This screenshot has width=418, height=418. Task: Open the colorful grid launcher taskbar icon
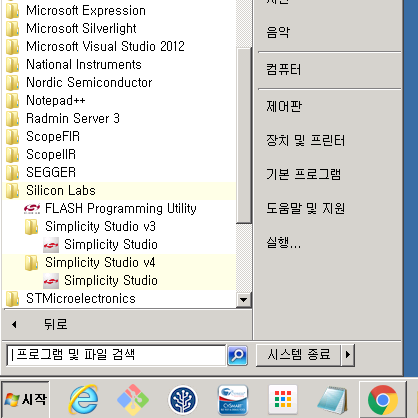pos(283,399)
